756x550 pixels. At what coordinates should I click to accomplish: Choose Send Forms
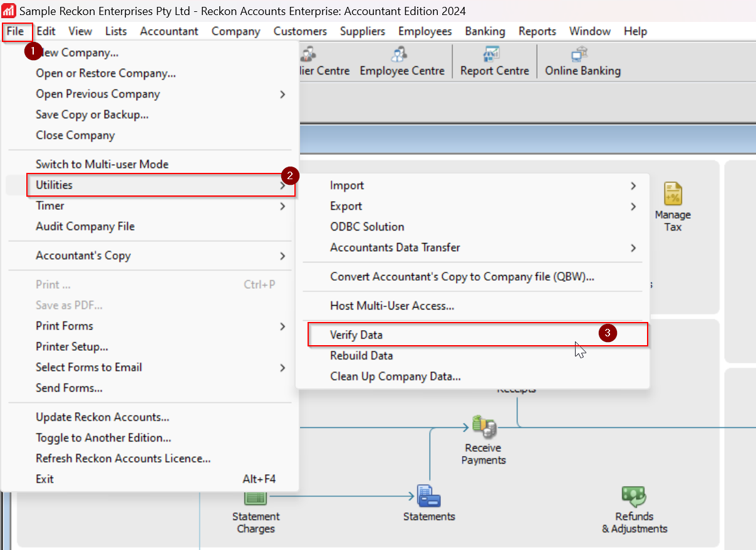pos(150,388)
